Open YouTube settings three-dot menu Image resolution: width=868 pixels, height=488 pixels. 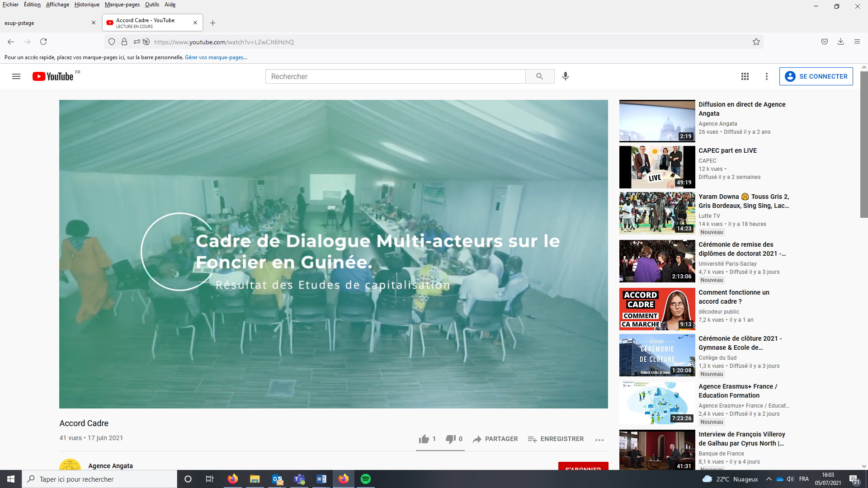[767, 76]
